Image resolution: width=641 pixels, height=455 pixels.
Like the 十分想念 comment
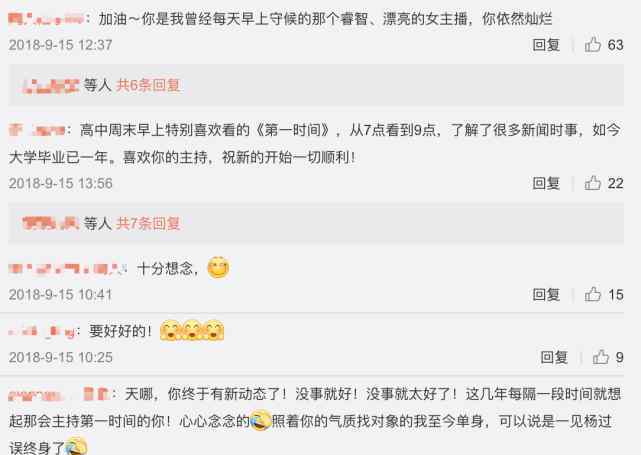(592, 294)
